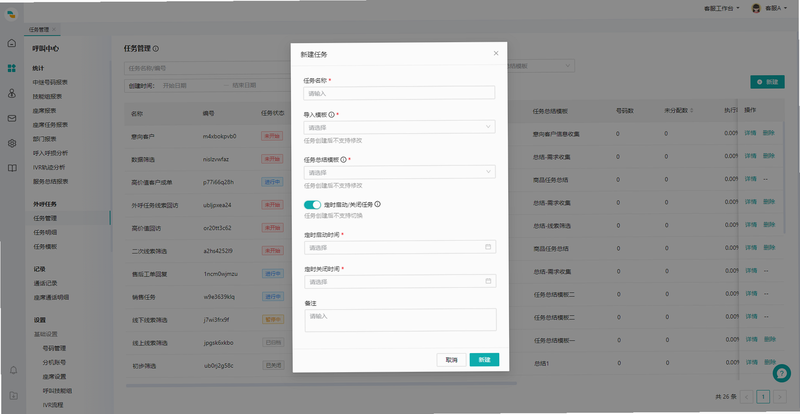Viewport: 800px width, 414px height.
Task: Click the download folder icon at rail bottom
Action: 13,396
